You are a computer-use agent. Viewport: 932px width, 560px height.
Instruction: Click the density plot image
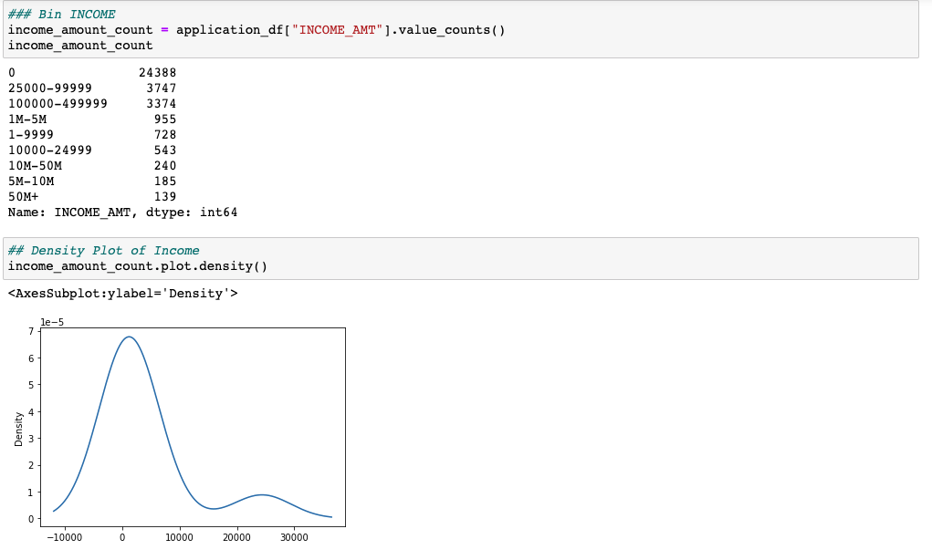pyautogui.click(x=180, y=430)
